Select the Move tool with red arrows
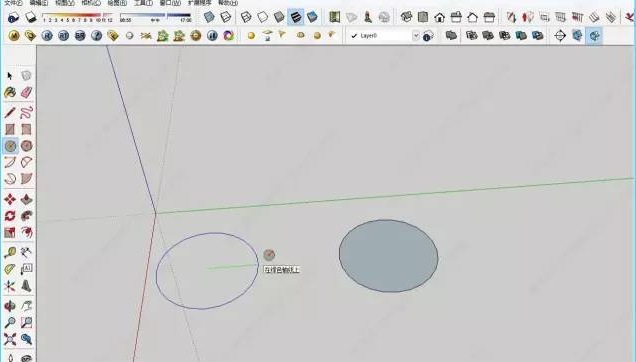This screenshot has height=362, width=636. pos(10,199)
